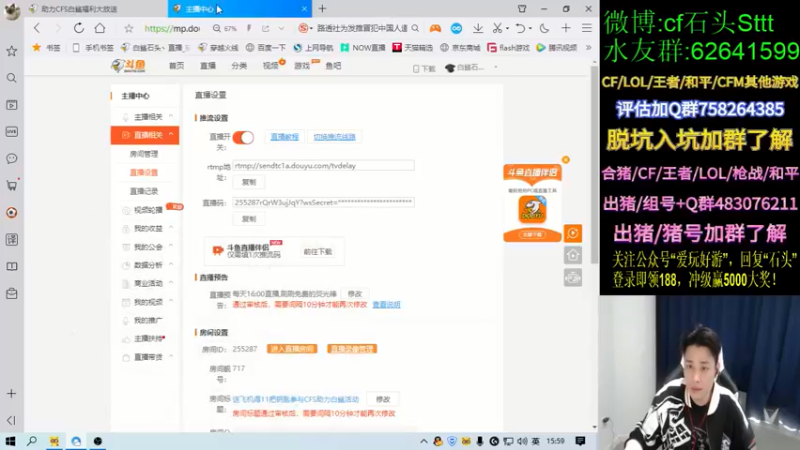The image size is (800, 450).
Task: Click 修改 next to the room title
Action: [383, 399]
